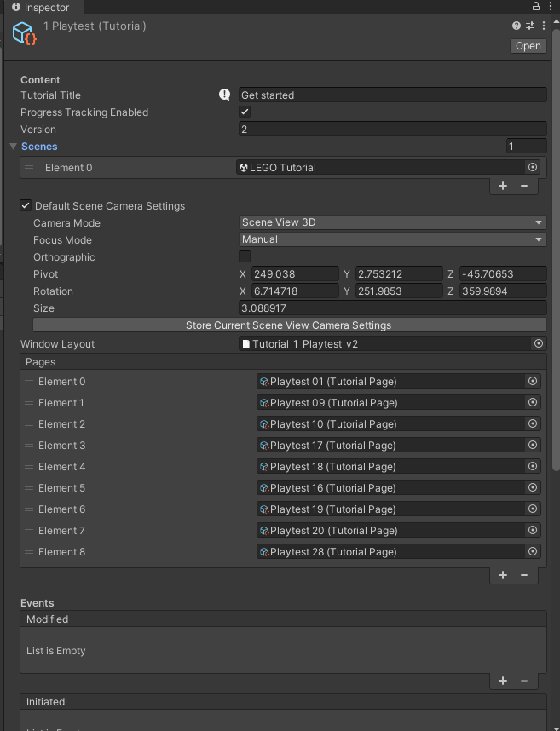
Task: Click the Modified event header
Action: (x=283, y=619)
